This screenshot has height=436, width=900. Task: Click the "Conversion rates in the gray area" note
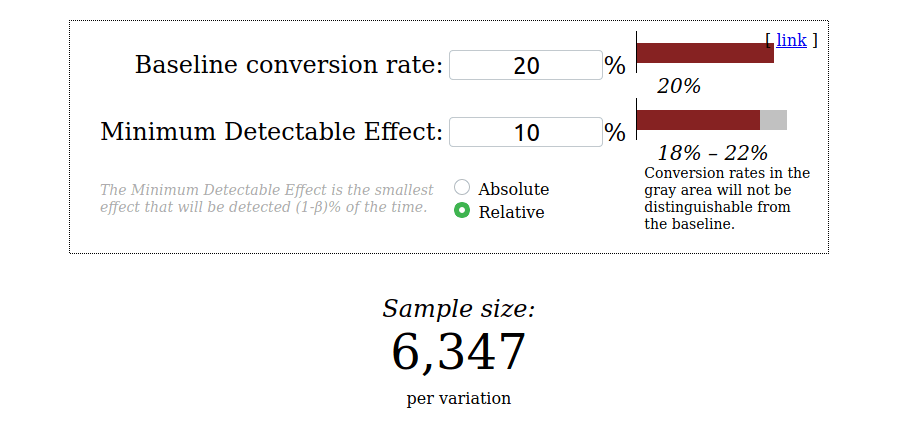(x=727, y=198)
